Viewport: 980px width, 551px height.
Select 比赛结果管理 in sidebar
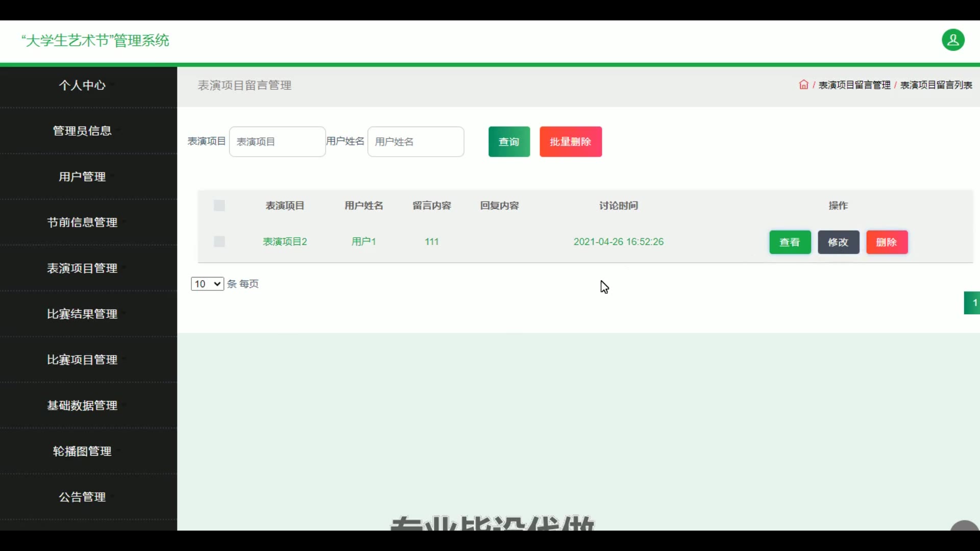tap(82, 314)
